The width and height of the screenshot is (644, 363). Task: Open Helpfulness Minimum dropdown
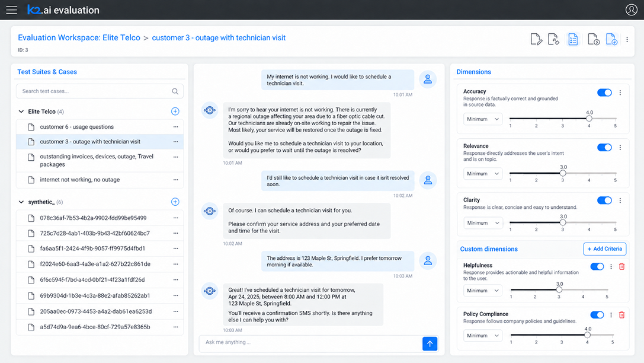pos(483,291)
